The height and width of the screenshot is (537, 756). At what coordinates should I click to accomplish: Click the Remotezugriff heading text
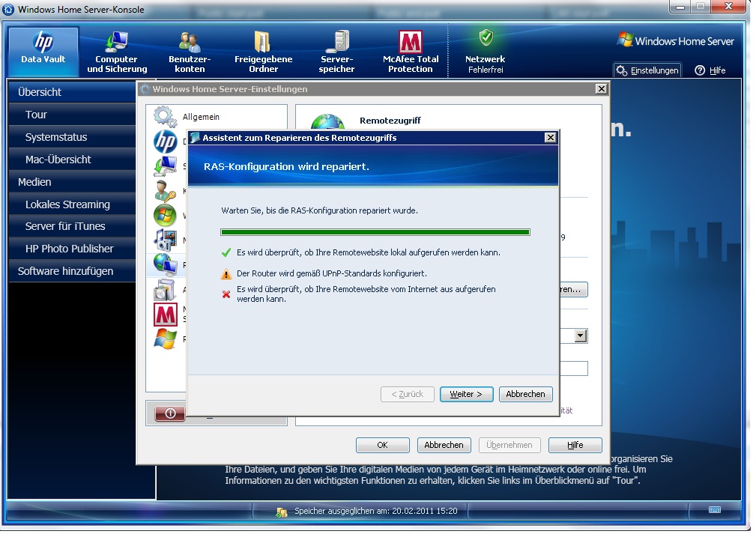390,121
